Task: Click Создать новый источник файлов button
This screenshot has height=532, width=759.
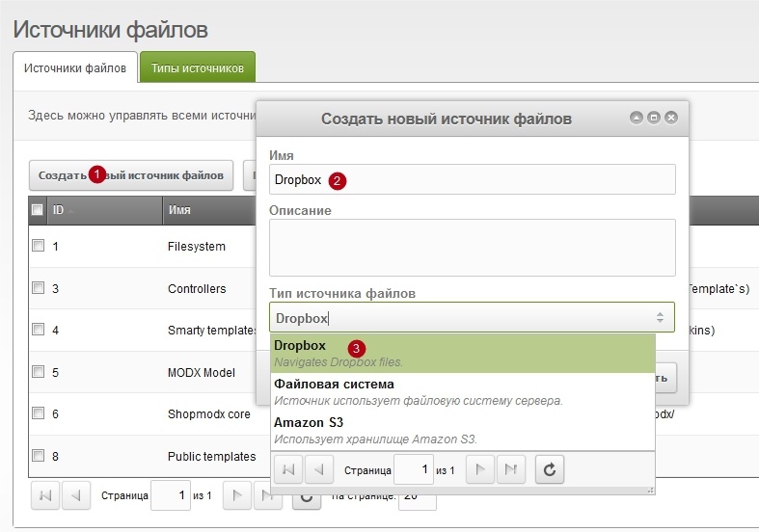Action: pos(131,175)
